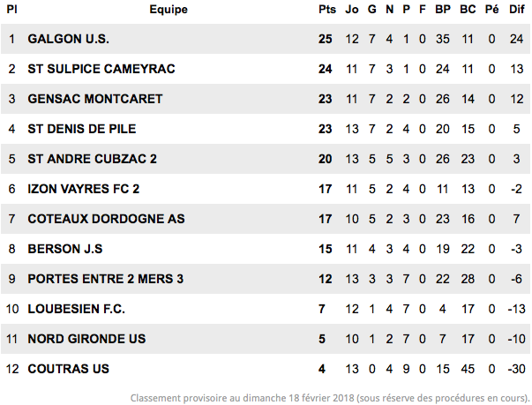Click COTEAUX DORDOGNE AS team name
This screenshot has width=532, height=405.
coord(106,219)
